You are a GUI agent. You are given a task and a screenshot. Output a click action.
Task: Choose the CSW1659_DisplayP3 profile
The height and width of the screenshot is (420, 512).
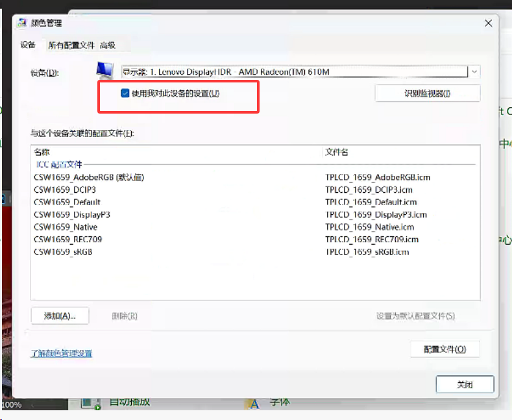tap(72, 214)
